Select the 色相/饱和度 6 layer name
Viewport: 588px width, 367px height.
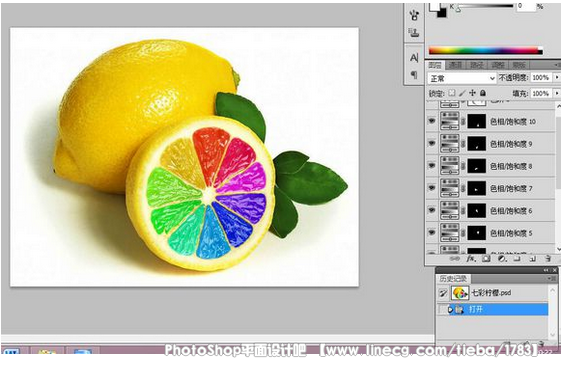(512, 211)
